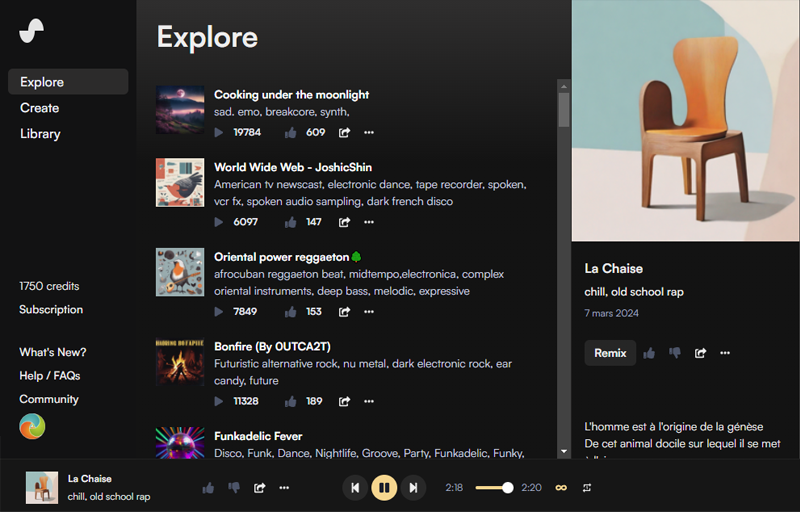Viewport: 800px width, 512px height.
Task: Thumbs up La Chaise in detail panel
Action: pos(649,353)
